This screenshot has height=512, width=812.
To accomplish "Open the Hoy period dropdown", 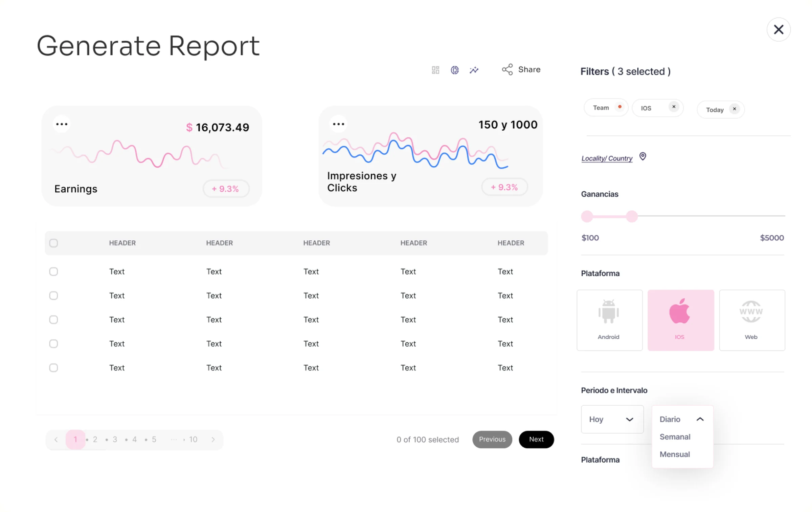I will click(x=612, y=419).
